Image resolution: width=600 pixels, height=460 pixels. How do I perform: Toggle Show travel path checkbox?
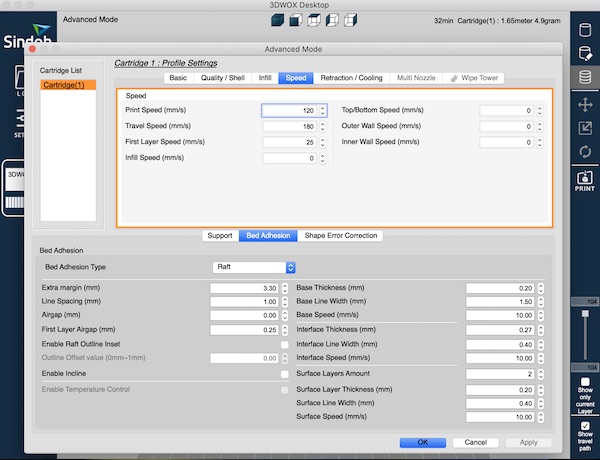(585, 426)
